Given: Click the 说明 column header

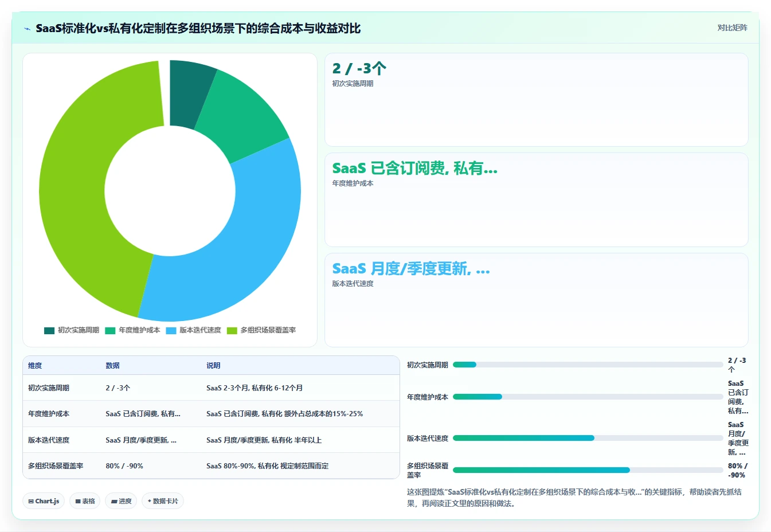Looking at the screenshot, I should click(213, 365).
